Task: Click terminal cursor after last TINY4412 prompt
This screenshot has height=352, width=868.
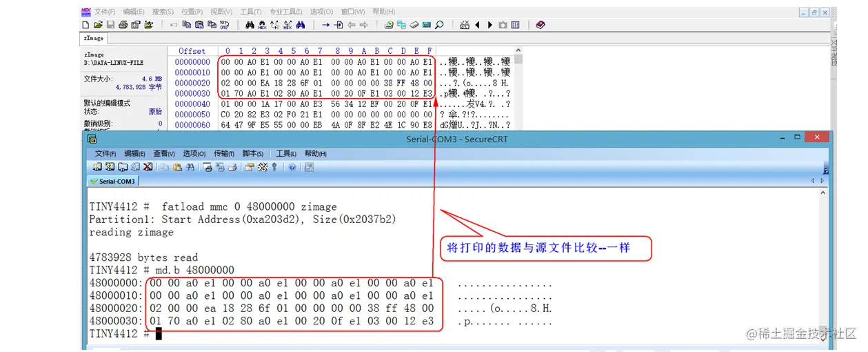Action: tap(159, 334)
